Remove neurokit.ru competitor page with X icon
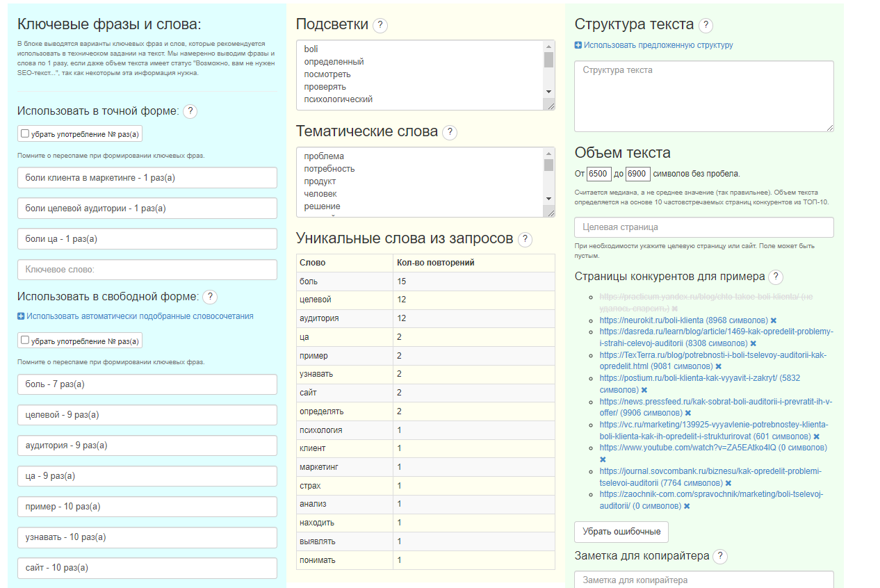This screenshot has width=880, height=588. click(774, 320)
